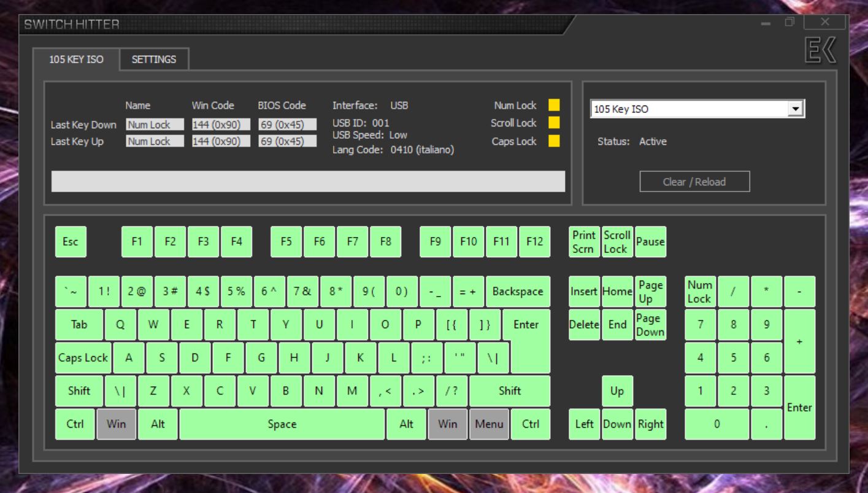The height and width of the screenshot is (493, 868).
Task: Click the Last Key Down name field
Action: click(x=155, y=125)
